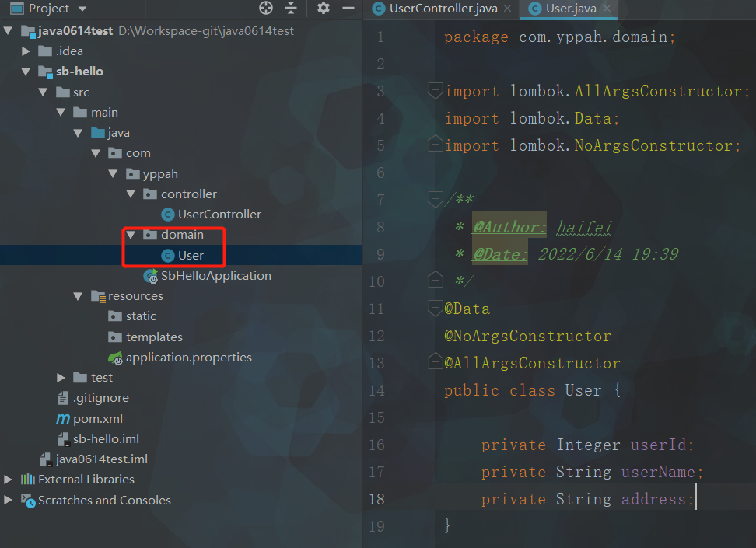The width and height of the screenshot is (756, 548).
Task: Select pom.xml Maven file
Action: pos(97,418)
